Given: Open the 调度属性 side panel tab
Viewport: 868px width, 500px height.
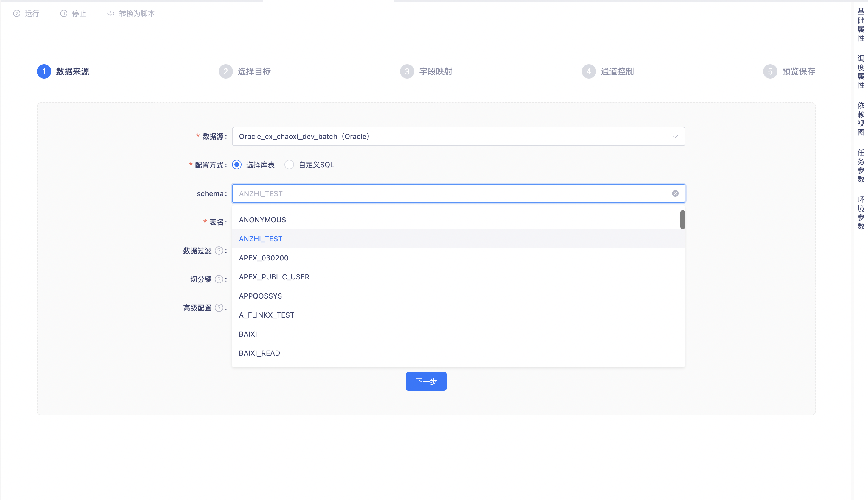Looking at the screenshot, I should point(861,72).
